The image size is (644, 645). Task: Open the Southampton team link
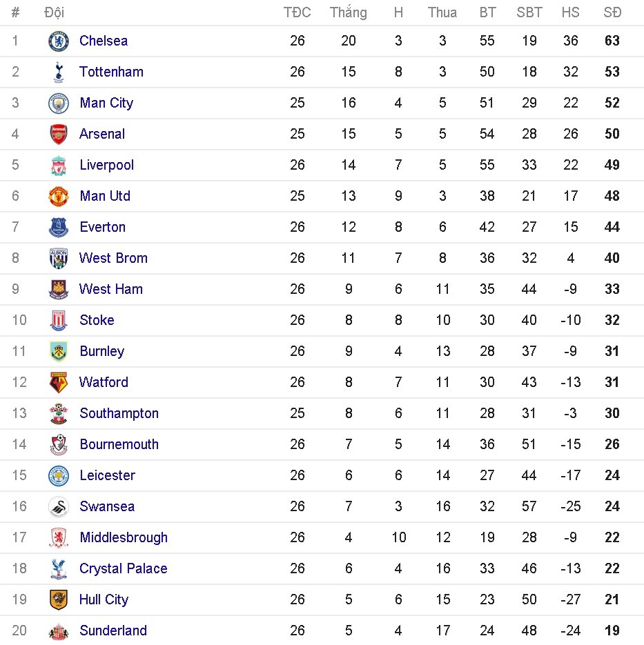119,413
